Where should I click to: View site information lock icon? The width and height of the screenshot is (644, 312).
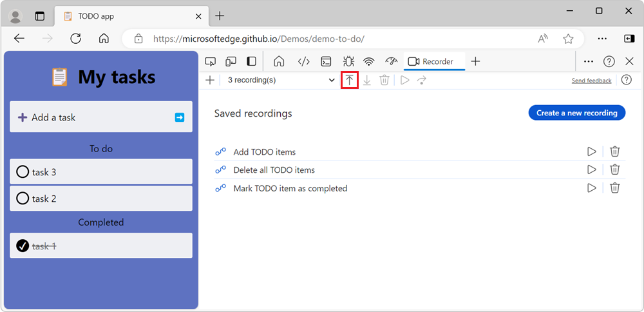(139, 39)
